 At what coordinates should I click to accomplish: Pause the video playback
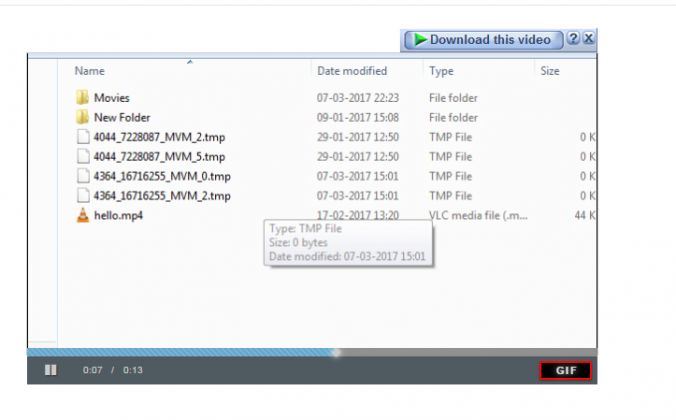[50, 370]
